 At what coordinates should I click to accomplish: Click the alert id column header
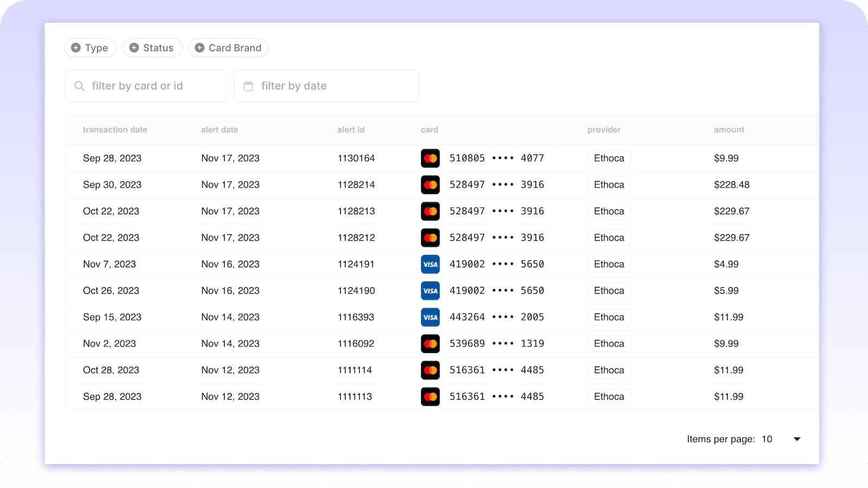point(350,130)
